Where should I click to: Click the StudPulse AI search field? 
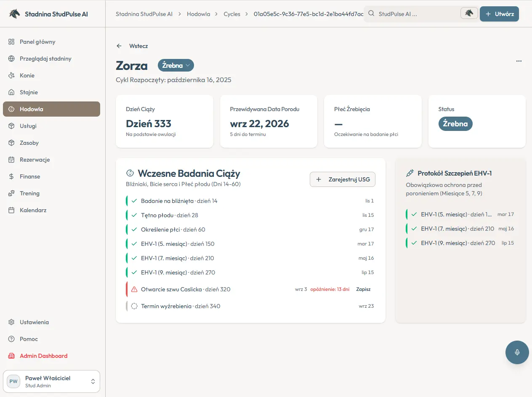(412, 14)
